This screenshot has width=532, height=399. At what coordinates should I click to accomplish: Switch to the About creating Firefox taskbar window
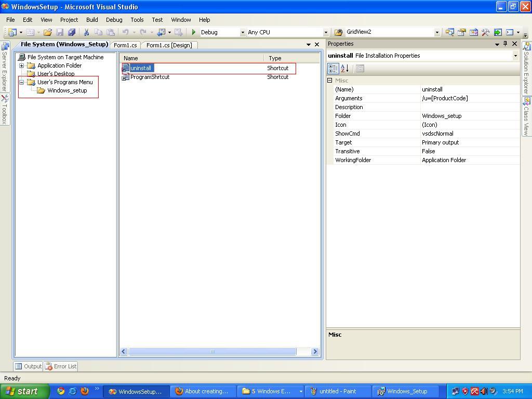click(202, 391)
